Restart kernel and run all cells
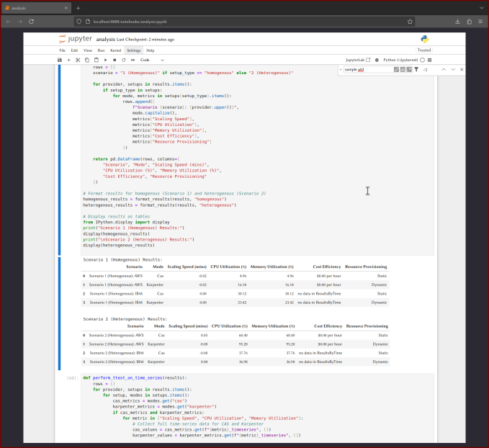 (x=132, y=60)
